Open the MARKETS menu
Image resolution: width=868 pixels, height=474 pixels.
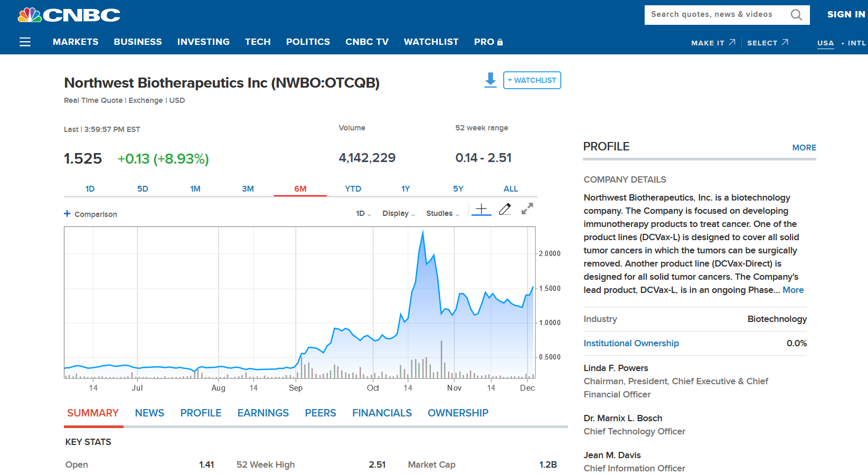76,42
